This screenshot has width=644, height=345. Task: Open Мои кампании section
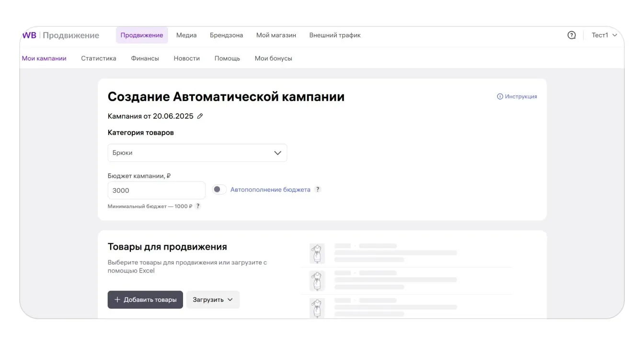44,58
